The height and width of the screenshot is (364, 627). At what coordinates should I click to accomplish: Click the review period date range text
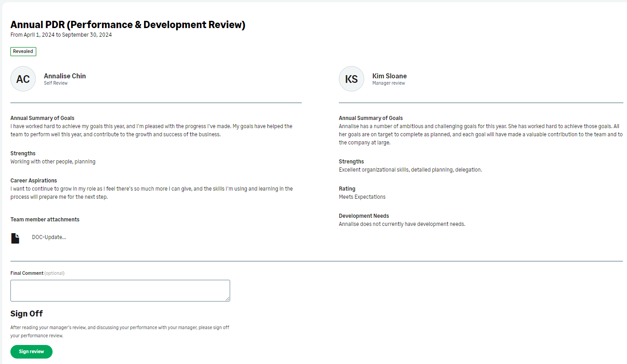61,35
